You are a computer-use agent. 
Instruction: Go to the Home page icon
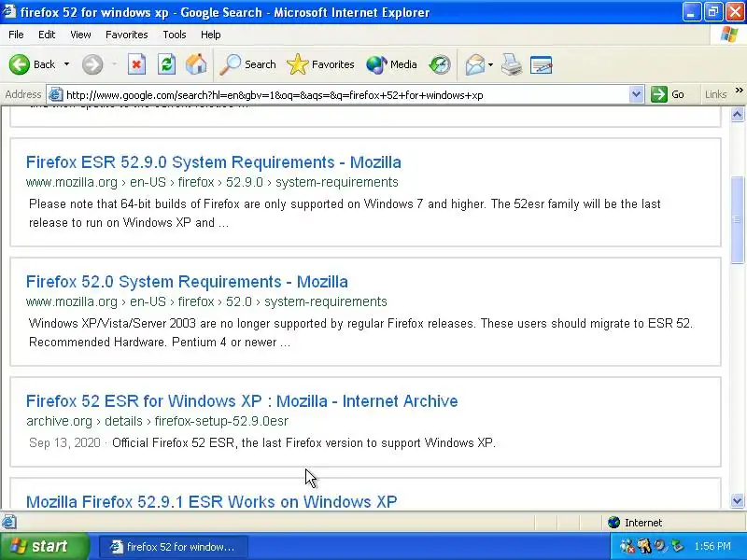click(196, 64)
